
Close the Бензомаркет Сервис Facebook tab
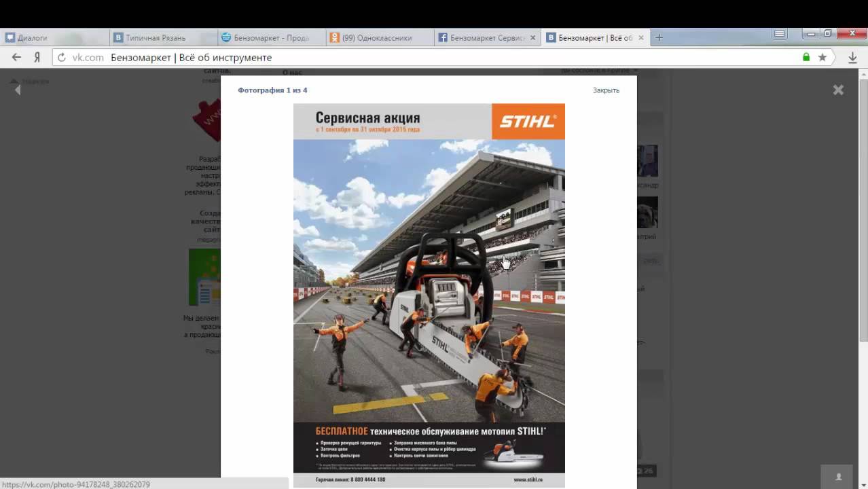pyautogui.click(x=532, y=38)
